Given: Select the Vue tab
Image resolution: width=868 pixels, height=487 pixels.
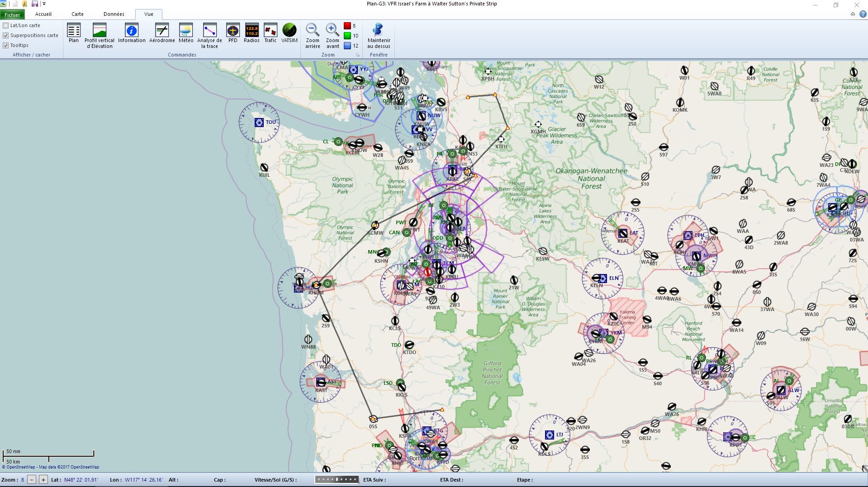Looking at the screenshot, I should pos(149,14).
